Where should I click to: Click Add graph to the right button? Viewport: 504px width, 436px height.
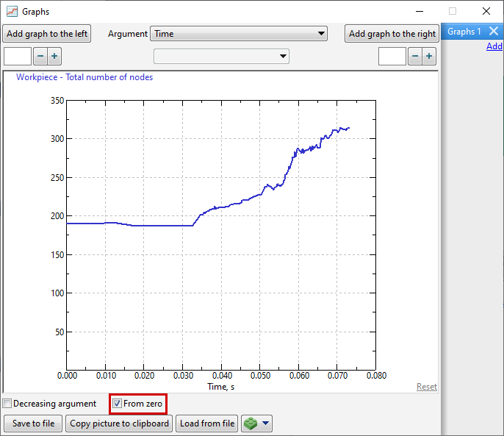point(392,34)
